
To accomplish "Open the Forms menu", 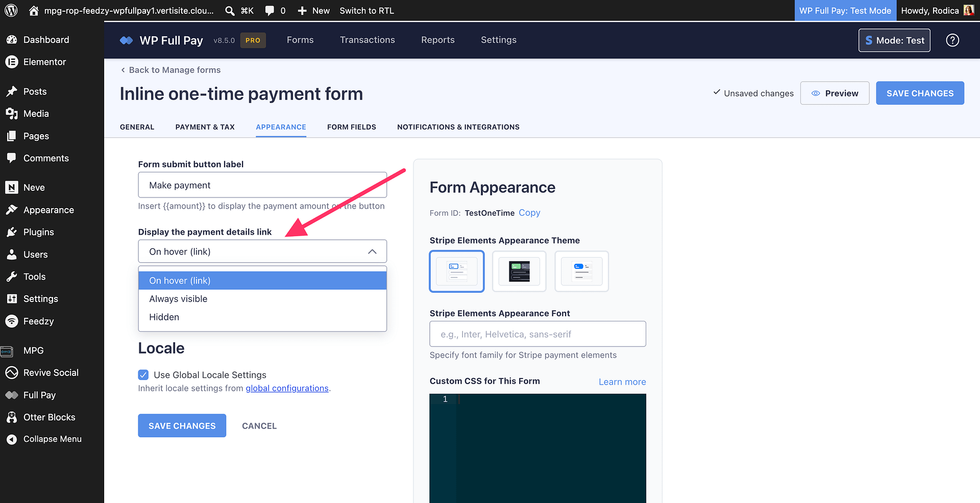I will [300, 40].
